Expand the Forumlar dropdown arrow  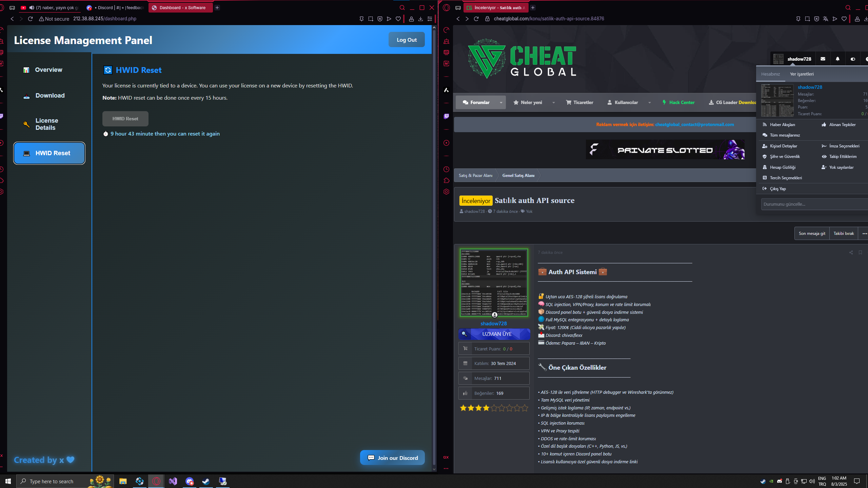tap(501, 102)
